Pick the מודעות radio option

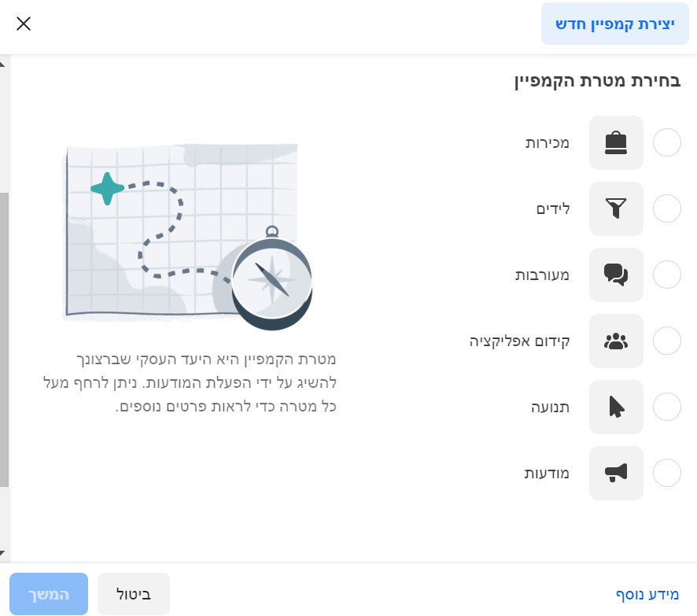point(667,474)
